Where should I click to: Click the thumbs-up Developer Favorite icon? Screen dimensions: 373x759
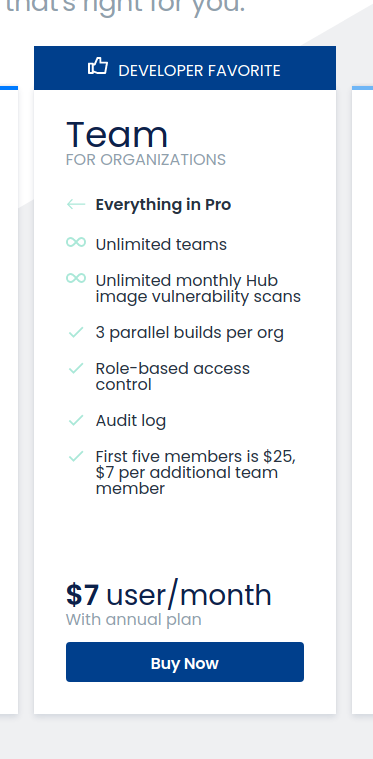point(98,66)
